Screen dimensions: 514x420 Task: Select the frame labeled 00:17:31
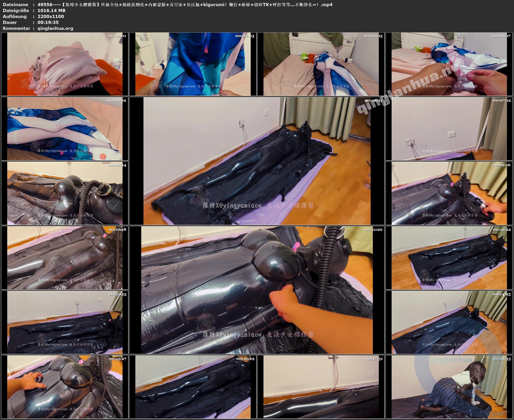coord(321,387)
